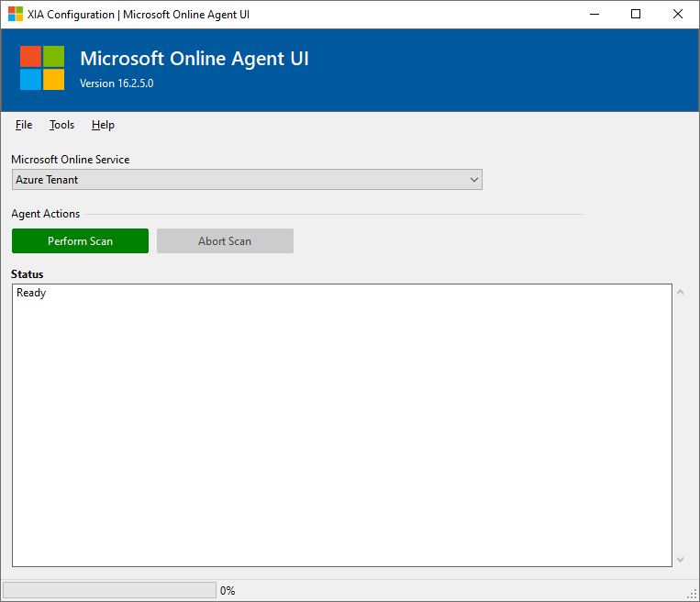The height and width of the screenshot is (602, 700).
Task: Click the scan progress bar
Action: pyautogui.click(x=109, y=590)
